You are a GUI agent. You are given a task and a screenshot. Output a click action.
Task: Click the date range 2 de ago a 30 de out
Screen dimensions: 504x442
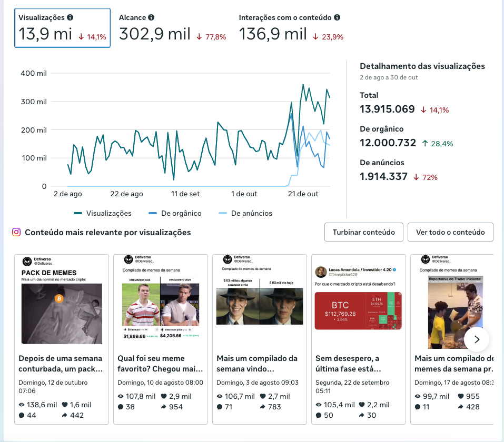pos(389,77)
